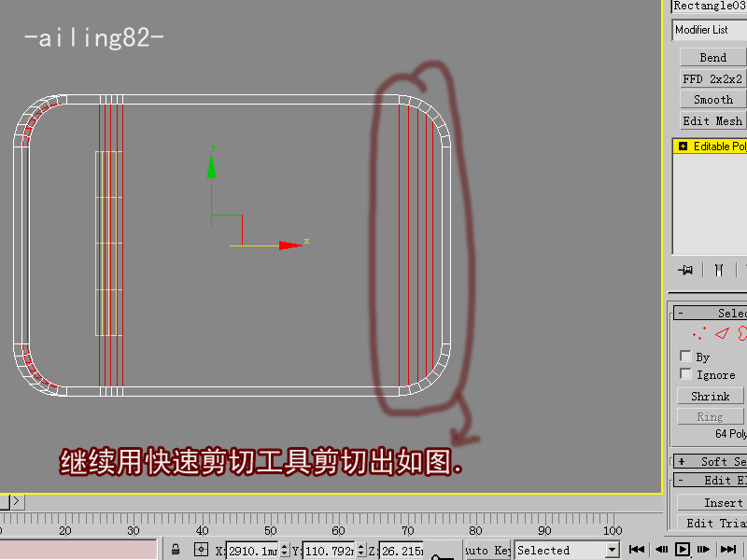Click the Z coordinate input field
Image resolution: width=747 pixels, height=560 pixels.
402,551
